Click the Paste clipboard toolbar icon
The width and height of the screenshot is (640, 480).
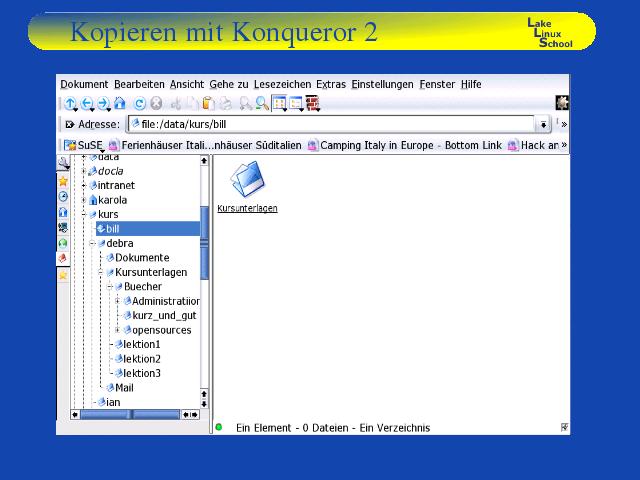208,104
